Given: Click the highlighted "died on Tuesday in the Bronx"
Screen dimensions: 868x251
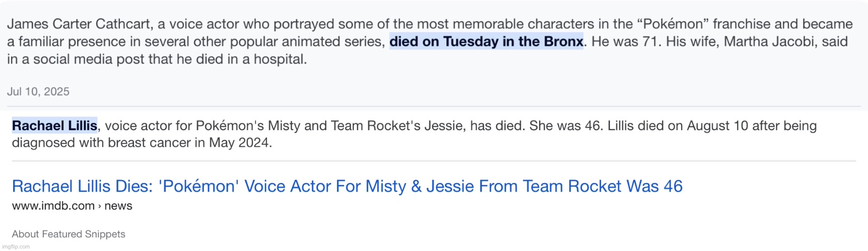Looking at the screenshot, I should pos(486,41).
